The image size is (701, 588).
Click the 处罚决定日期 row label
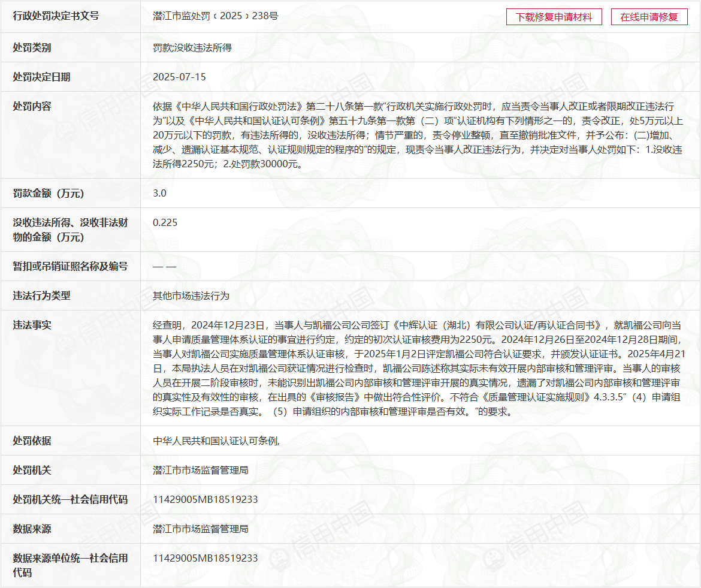click(x=42, y=77)
